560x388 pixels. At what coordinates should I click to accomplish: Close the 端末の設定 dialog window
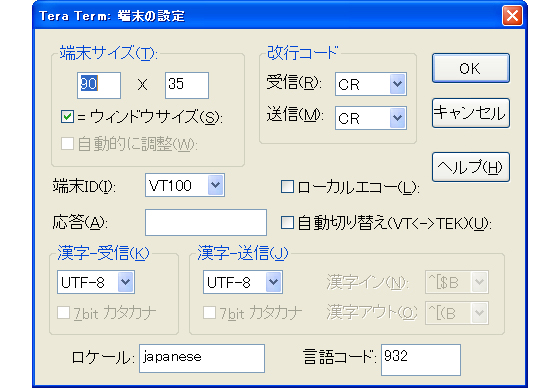512,16
